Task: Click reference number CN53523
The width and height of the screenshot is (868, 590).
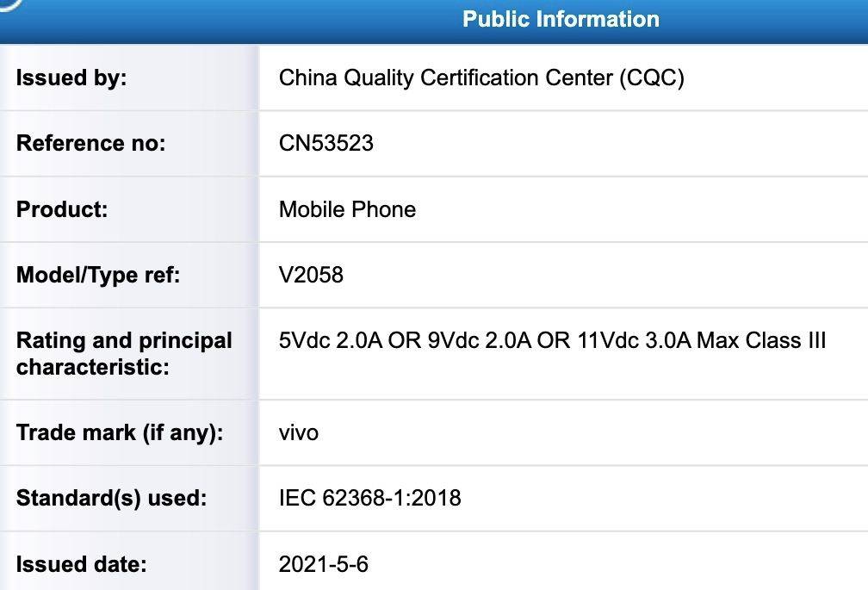Action: [x=326, y=143]
